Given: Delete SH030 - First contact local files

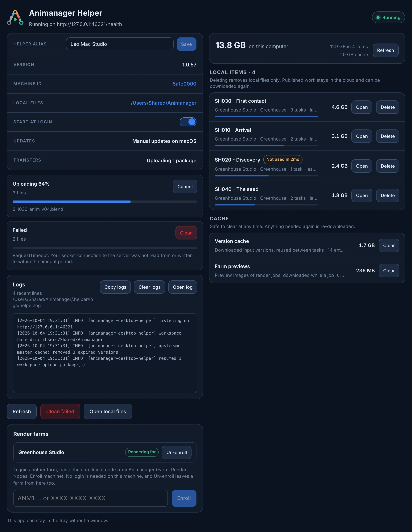Looking at the screenshot, I should (388, 107).
